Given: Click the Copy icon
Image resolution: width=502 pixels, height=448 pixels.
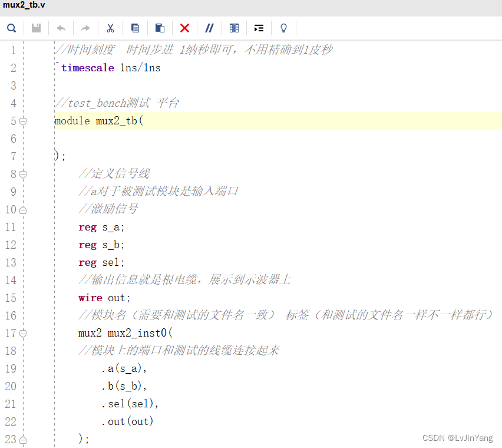Looking at the screenshot, I should click(135, 28).
